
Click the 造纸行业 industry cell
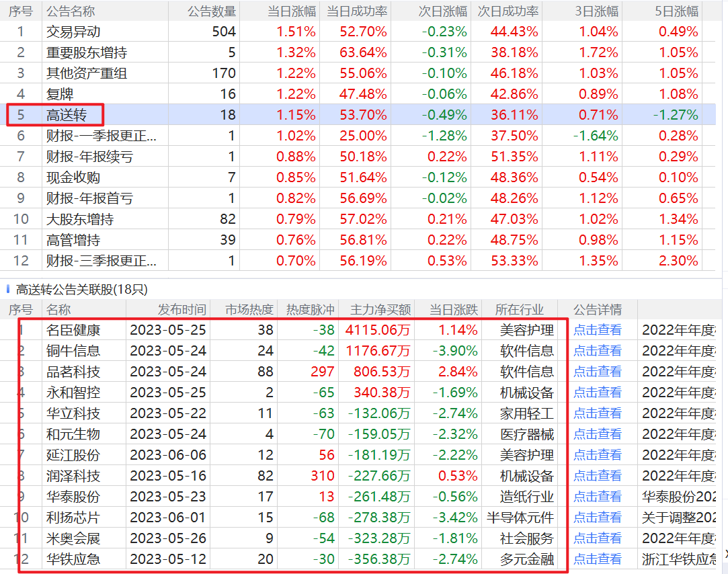527,497
